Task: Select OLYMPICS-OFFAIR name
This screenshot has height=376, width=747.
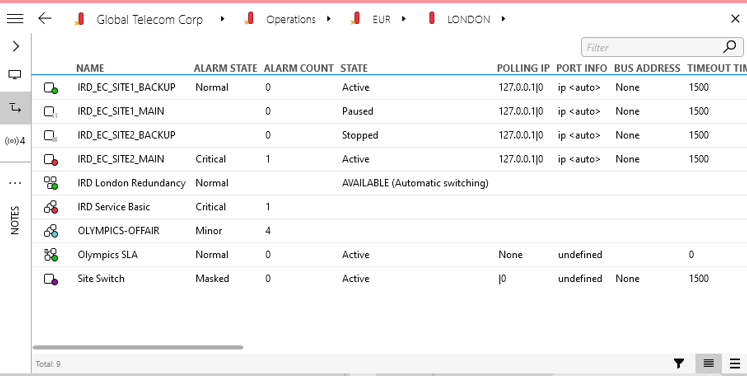Action: (x=118, y=231)
